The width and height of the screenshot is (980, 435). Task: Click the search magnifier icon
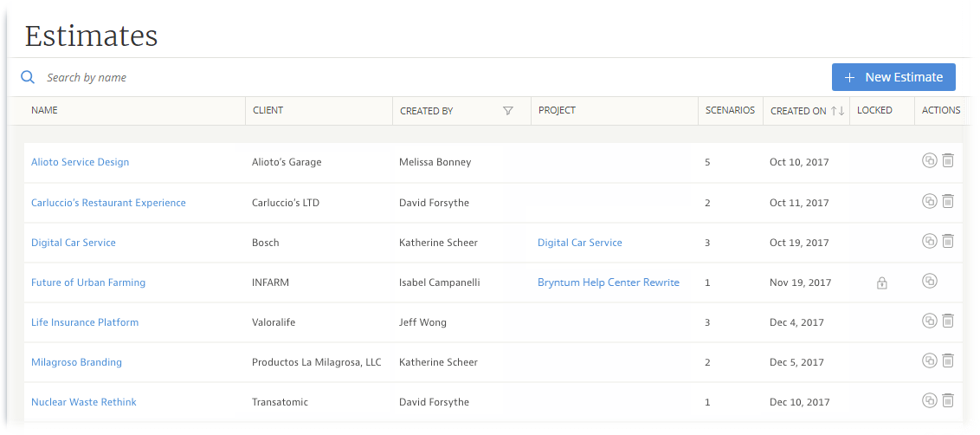28,77
